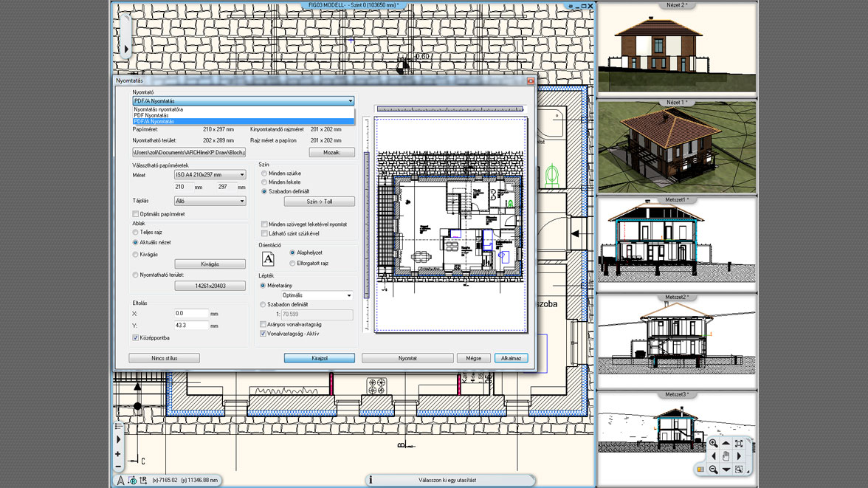Screen dimensions: 868x488
Task: Click the R axis origin icon in status bar
Action: (143, 480)
